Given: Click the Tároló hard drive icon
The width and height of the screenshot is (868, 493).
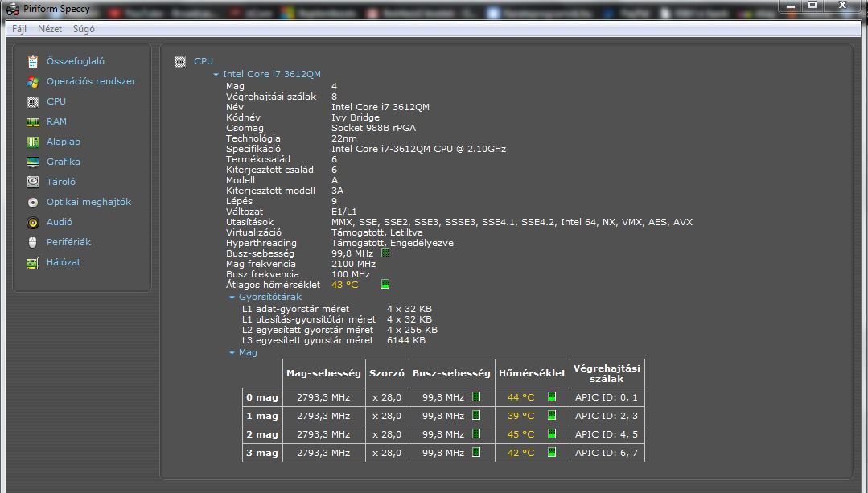Looking at the screenshot, I should (33, 182).
